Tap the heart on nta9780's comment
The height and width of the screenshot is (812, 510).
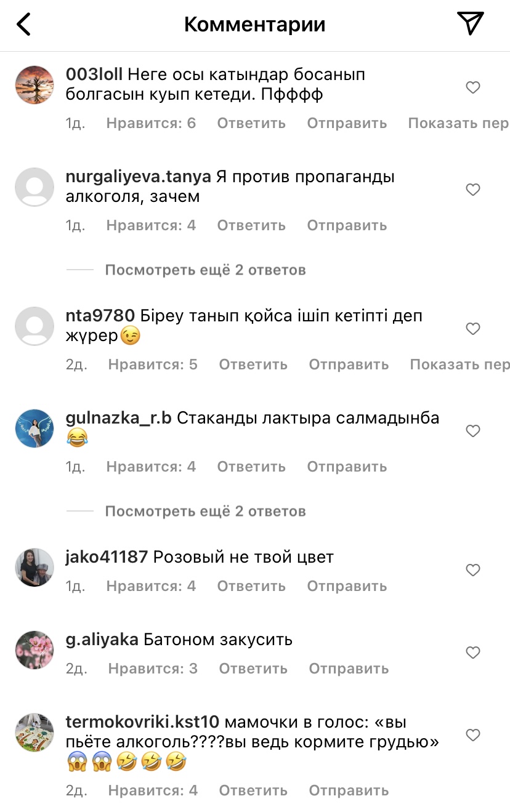tap(473, 329)
